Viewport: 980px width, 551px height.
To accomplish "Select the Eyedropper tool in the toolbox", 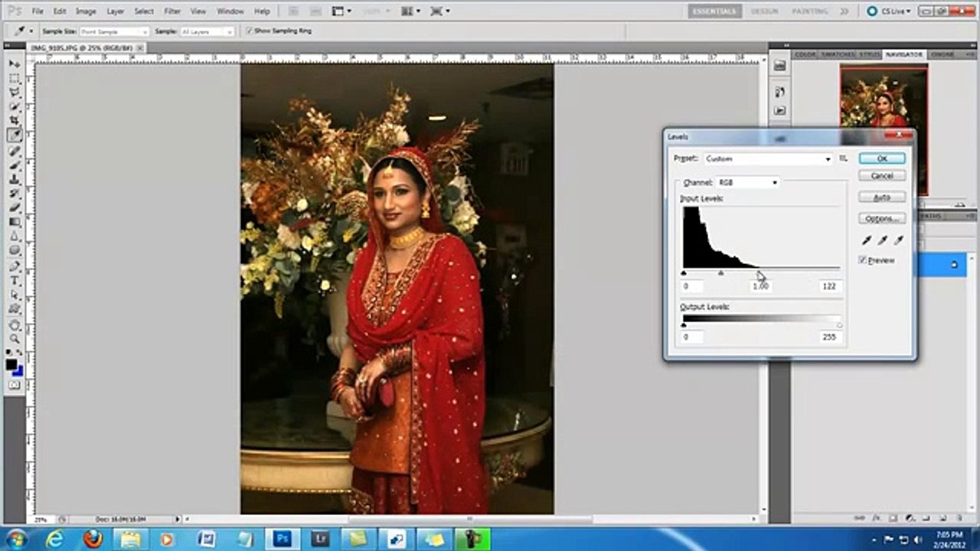I will (x=15, y=135).
